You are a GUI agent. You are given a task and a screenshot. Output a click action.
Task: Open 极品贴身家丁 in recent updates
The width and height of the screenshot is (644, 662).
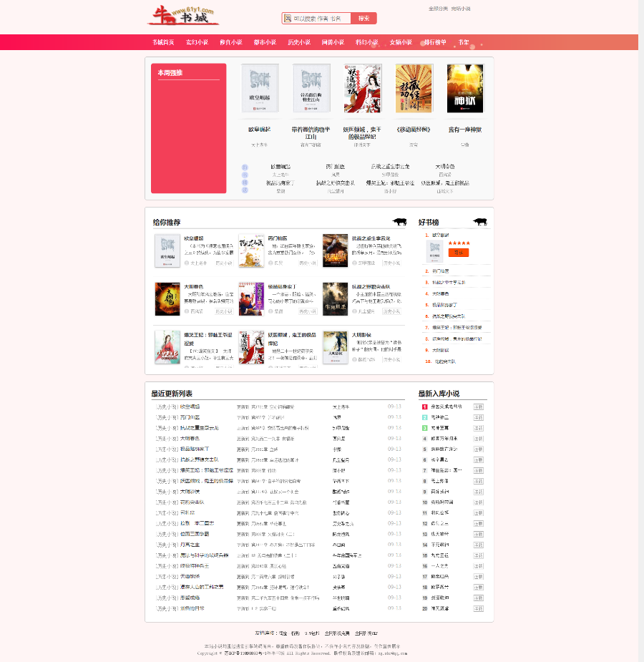point(195,449)
